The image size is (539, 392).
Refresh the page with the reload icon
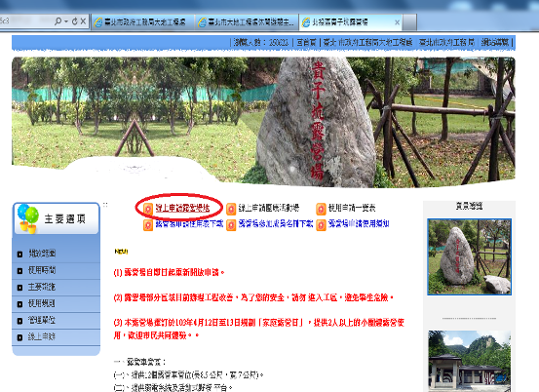pyautogui.click(x=75, y=21)
